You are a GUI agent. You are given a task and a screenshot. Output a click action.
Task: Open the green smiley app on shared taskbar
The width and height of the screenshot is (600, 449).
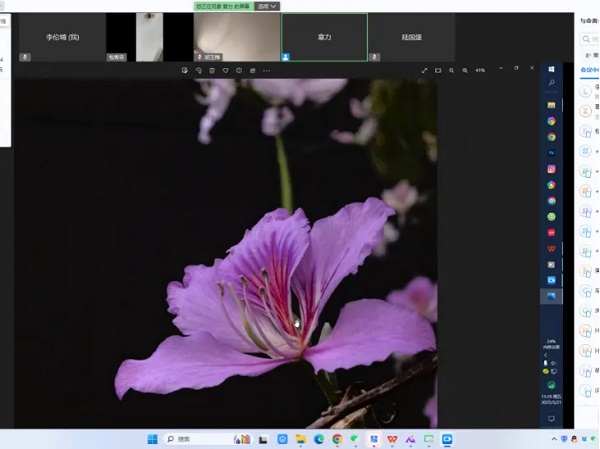[x=551, y=217]
